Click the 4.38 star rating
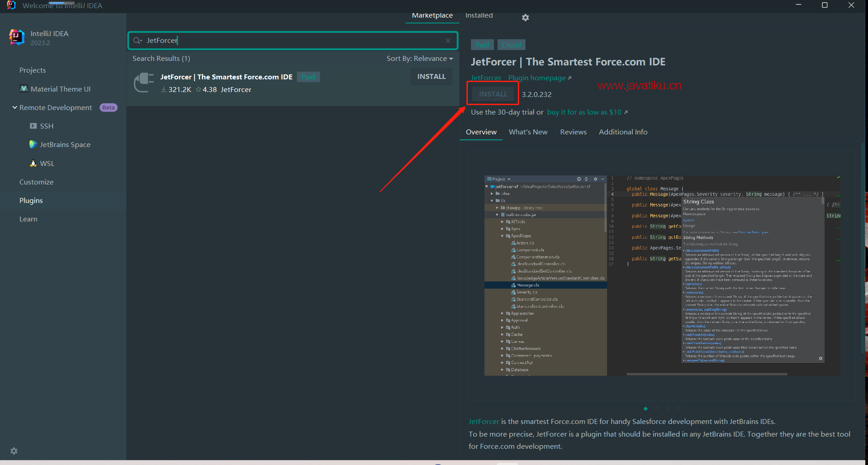 point(206,90)
